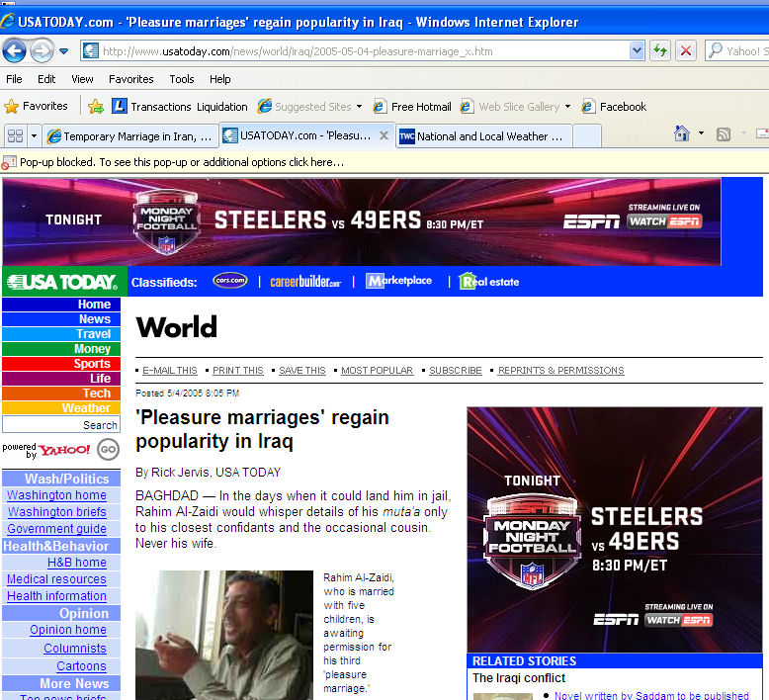
Task: Click the Home page icon
Action: (x=682, y=133)
